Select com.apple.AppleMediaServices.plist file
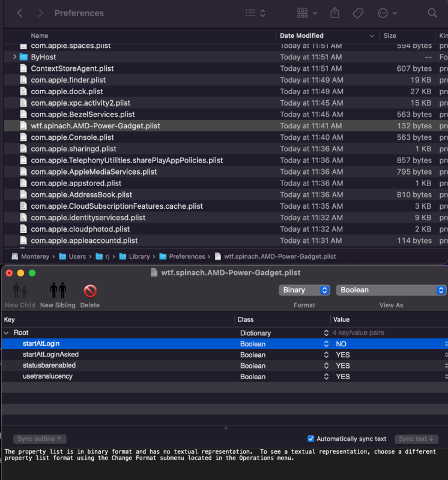Screen dimensions: 448x480 point(94,172)
